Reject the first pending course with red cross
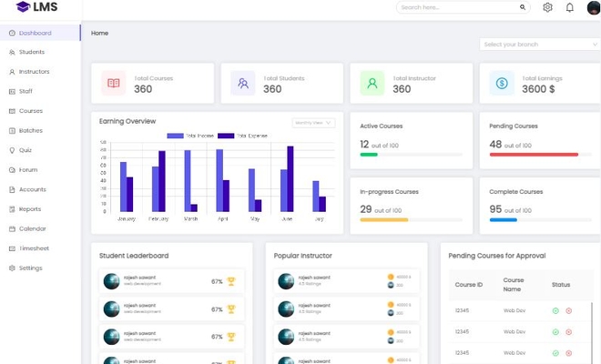The width and height of the screenshot is (601, 364). click(568, 311)
